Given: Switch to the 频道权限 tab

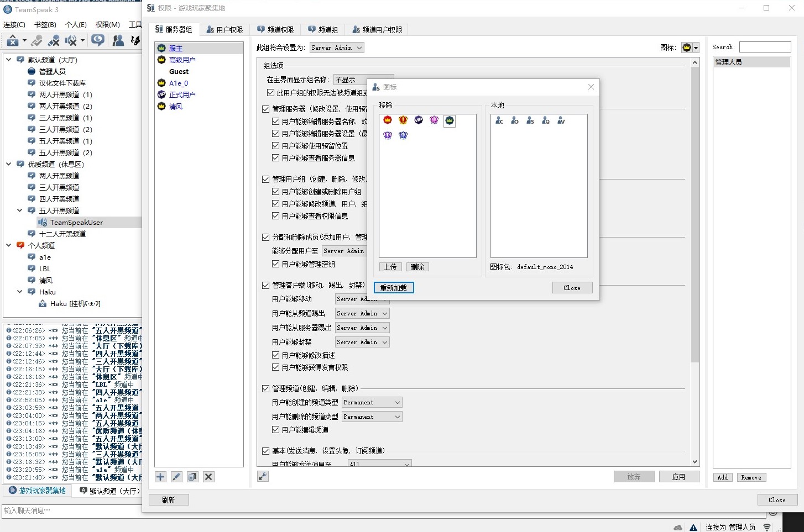Looking at the screenshot, I should pos(275,30).
